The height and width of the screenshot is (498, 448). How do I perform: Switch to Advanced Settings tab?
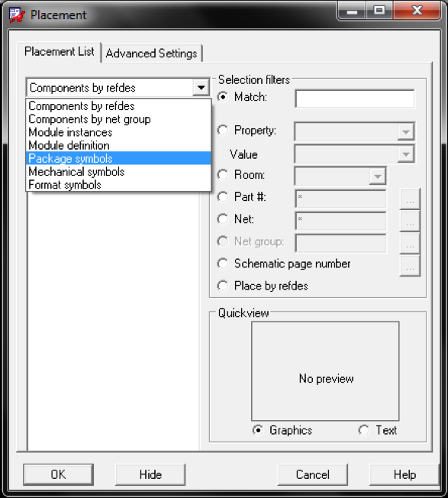151,53
